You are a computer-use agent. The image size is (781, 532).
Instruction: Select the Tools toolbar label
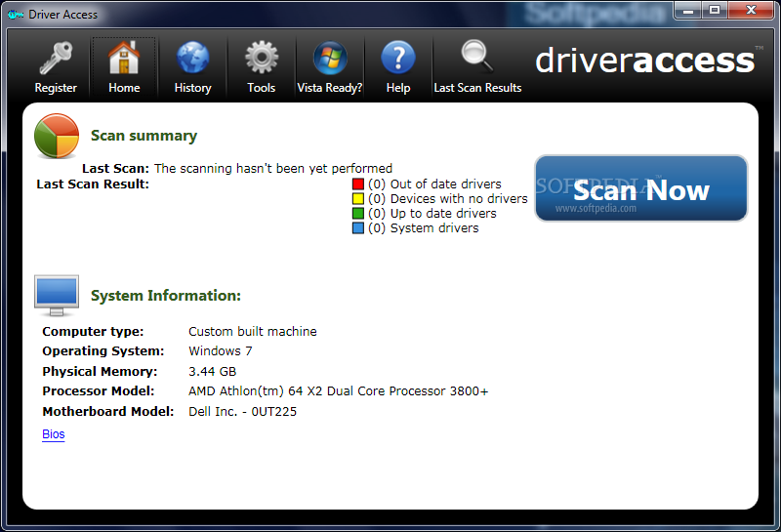[262, 88]
